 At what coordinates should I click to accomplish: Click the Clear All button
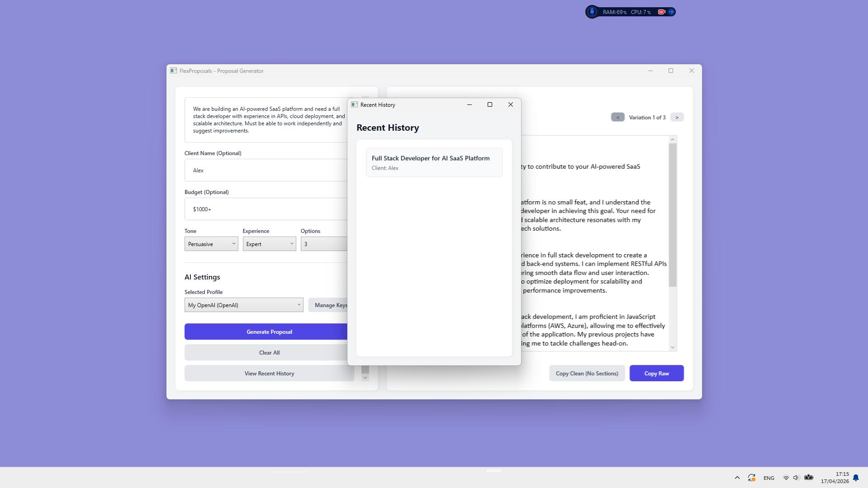[x=267, y=352]
